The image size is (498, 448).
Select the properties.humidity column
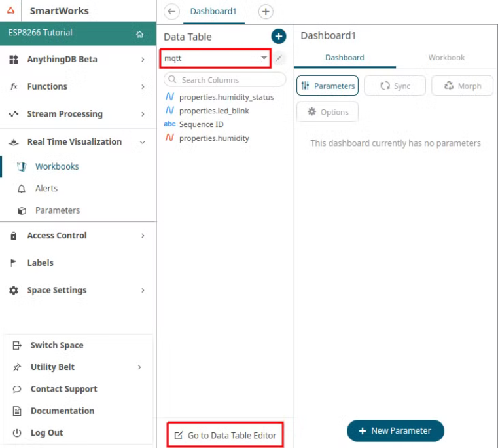213,138
